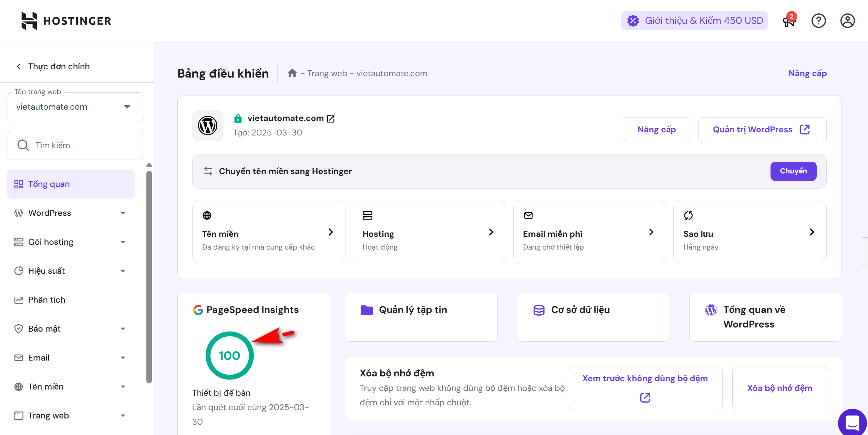
Task: Select Tổng quan in the sidebar
Action: [x=71, y=184]
